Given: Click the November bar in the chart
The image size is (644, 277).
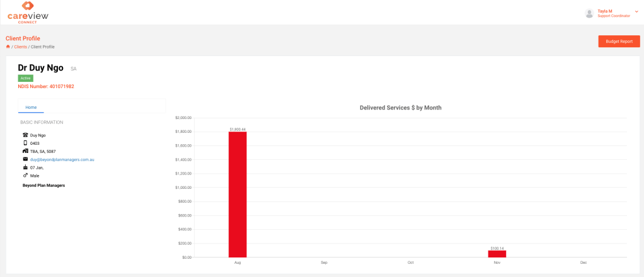Looking at the screenshot, I should click(497, 254).
